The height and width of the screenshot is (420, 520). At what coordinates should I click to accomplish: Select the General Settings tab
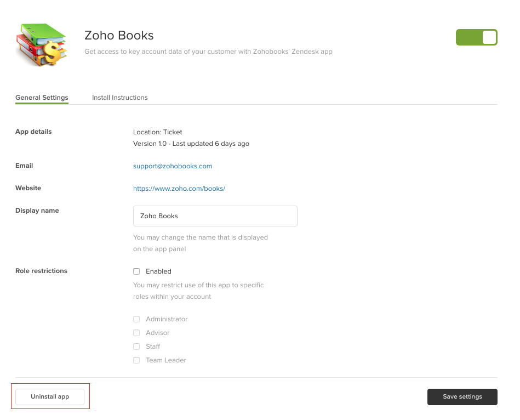point(42,98)
